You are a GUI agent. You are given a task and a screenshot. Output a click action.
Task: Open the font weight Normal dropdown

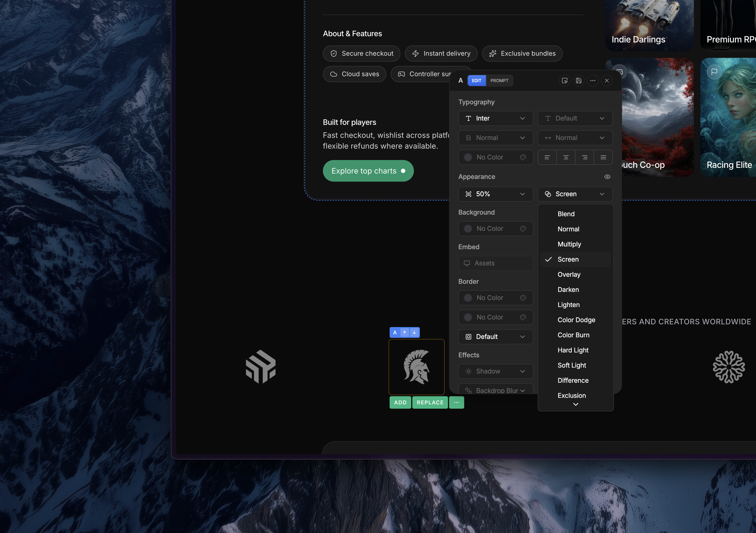(496, 138)
